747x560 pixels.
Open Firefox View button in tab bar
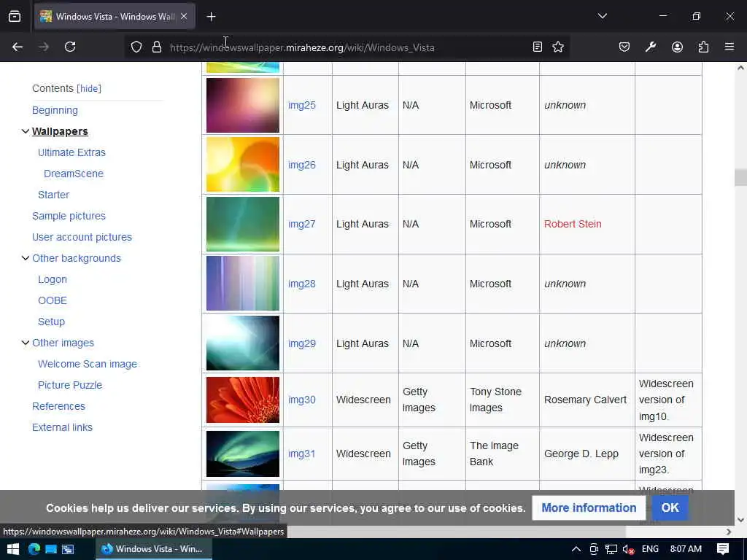[15, 16]
